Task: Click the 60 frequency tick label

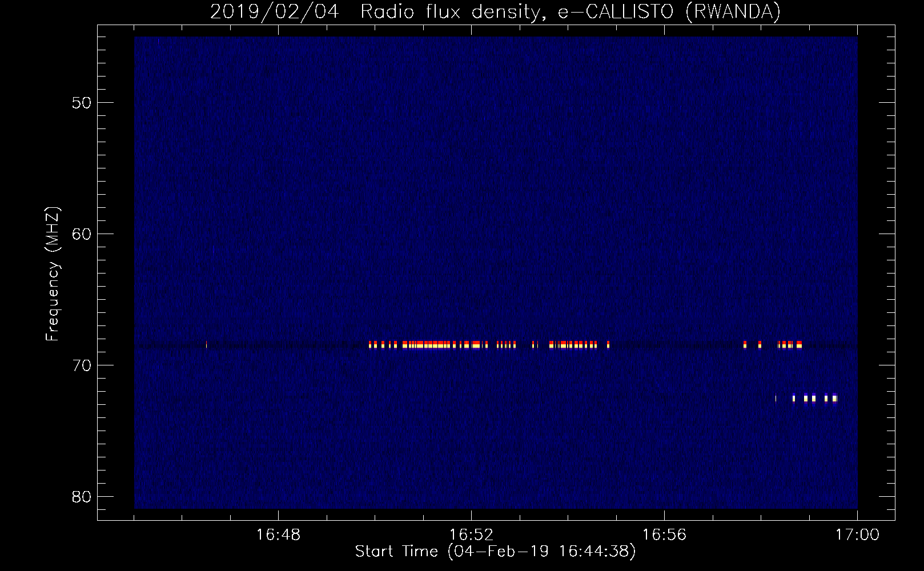Action: click(x=82, y=234)
